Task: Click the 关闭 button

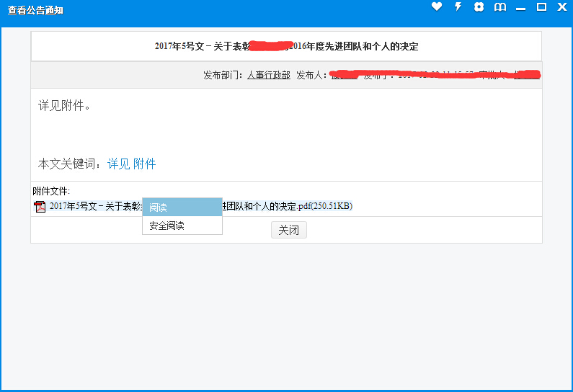Action: tap(289, 230)
